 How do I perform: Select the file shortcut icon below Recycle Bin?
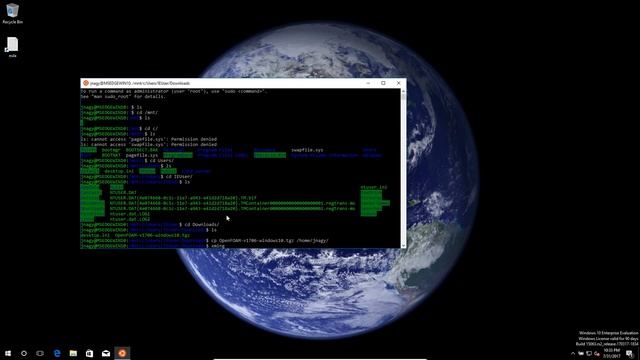tap(12, 47)
